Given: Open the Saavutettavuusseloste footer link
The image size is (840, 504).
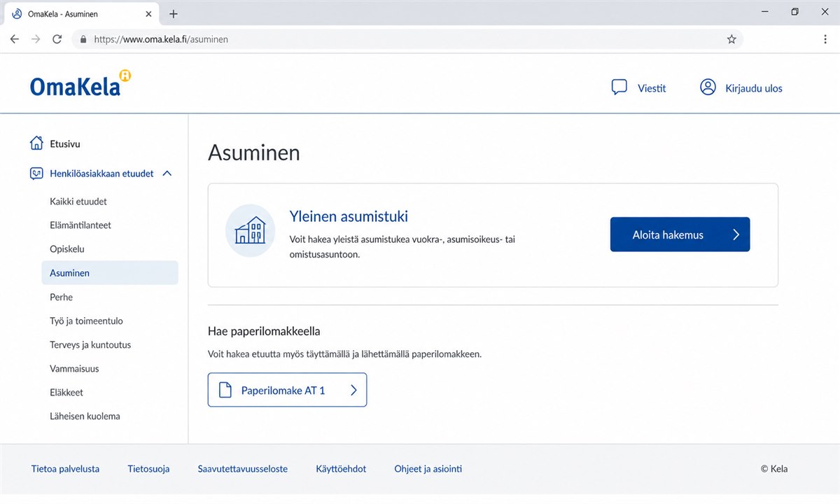Looking at the screenshot, I should click(243, 469).
